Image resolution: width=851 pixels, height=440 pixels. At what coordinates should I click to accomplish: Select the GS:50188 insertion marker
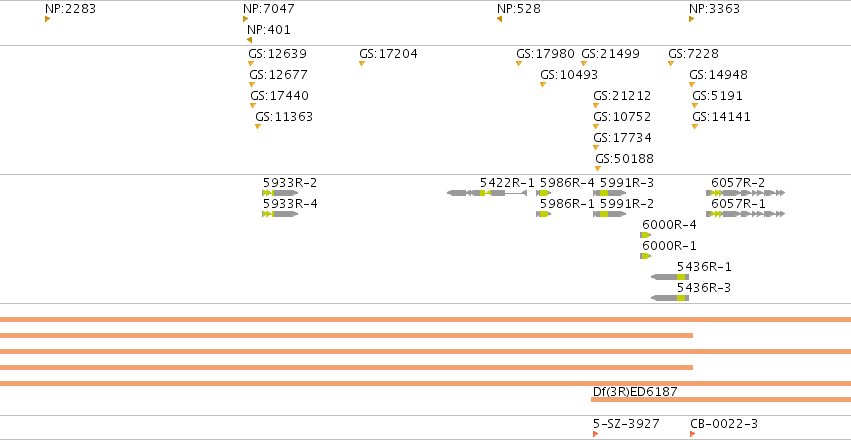[598, 169]
